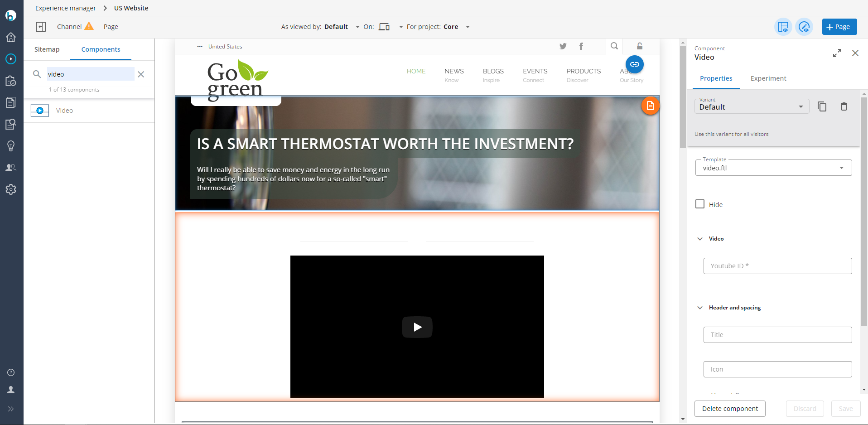Open the Experiment tab

[768, 78]
